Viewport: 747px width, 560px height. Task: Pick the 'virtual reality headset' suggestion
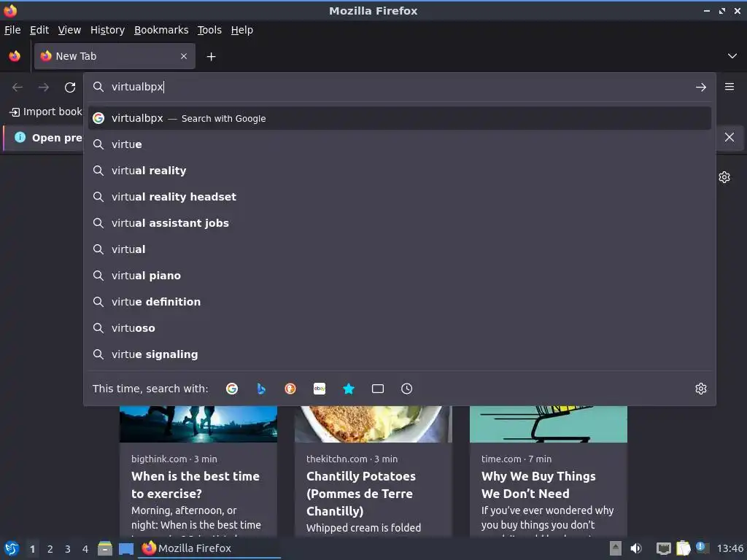coord(399,197)
